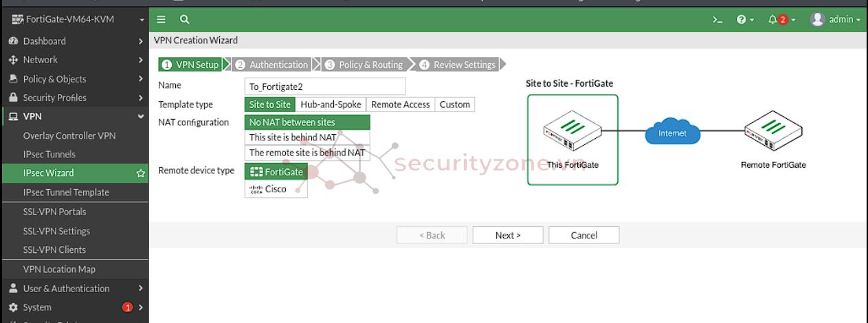The image size is (868, 323).
Task: Open the notifications bell icon
Action: point(772,20)
